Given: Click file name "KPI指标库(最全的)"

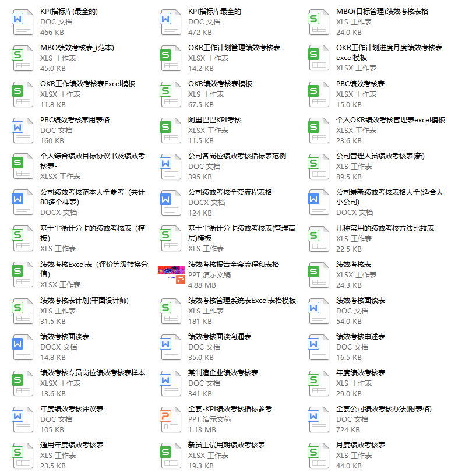Looking at the screenshot, I should [x=69, y=12].
